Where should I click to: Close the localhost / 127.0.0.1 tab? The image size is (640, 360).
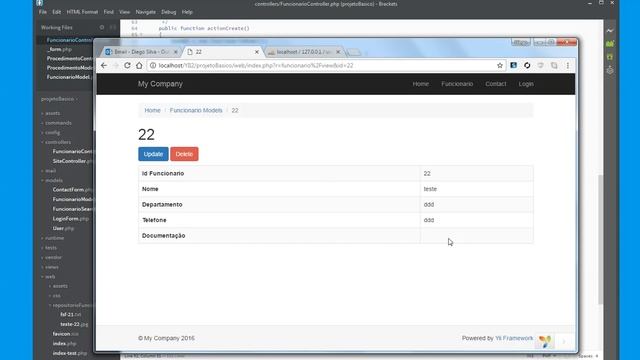tap(338, 52)
